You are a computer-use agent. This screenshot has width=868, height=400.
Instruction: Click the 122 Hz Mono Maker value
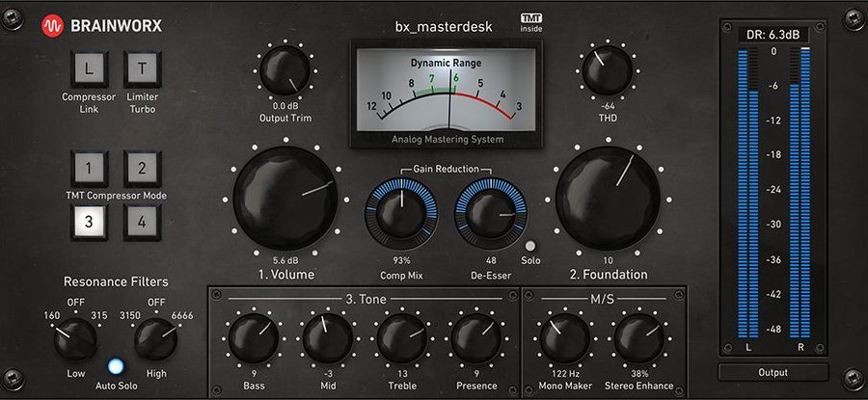(564, 373)
